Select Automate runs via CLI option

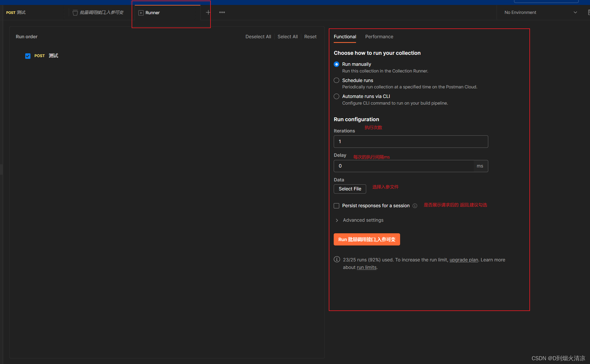(336, 96)
